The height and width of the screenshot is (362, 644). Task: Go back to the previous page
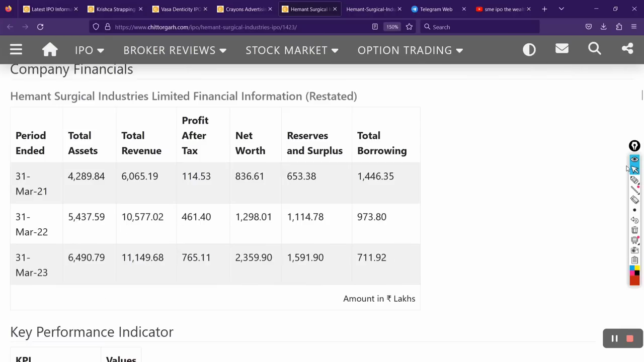click(10, 27)
